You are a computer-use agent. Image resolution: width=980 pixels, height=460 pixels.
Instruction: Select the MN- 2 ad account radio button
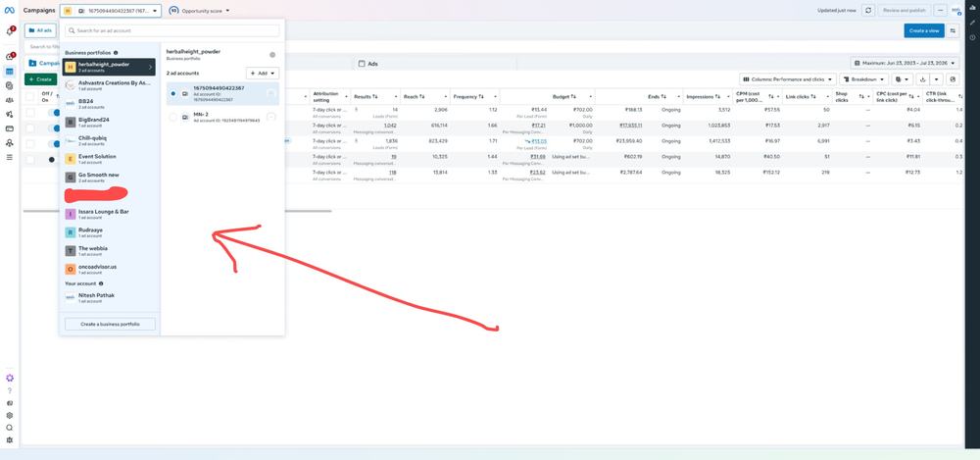coord(173,117)
